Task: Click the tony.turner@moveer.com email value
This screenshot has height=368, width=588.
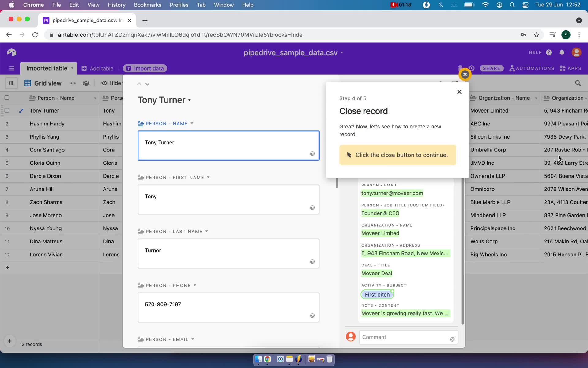Action: pos(392,193)
